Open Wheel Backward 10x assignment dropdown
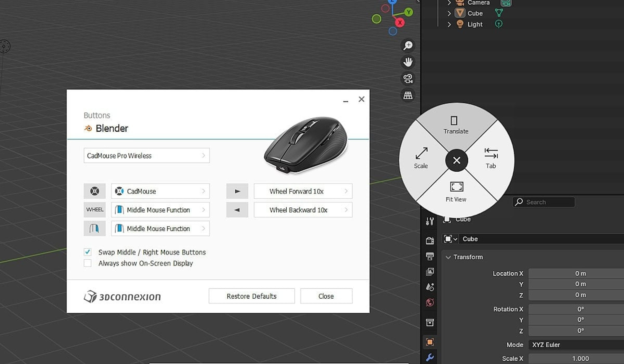Image resolution: width=624 pixels, height=364 pixels. click(303, 210)
